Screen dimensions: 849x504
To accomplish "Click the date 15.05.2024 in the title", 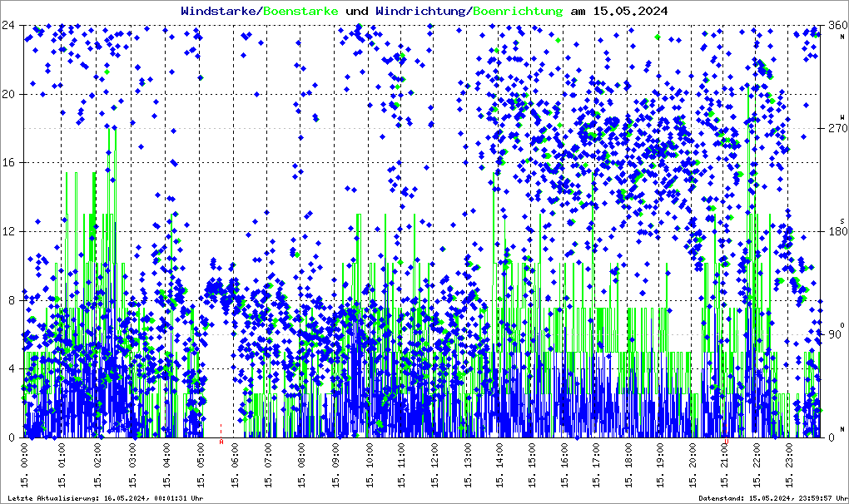I will point(629,12).
